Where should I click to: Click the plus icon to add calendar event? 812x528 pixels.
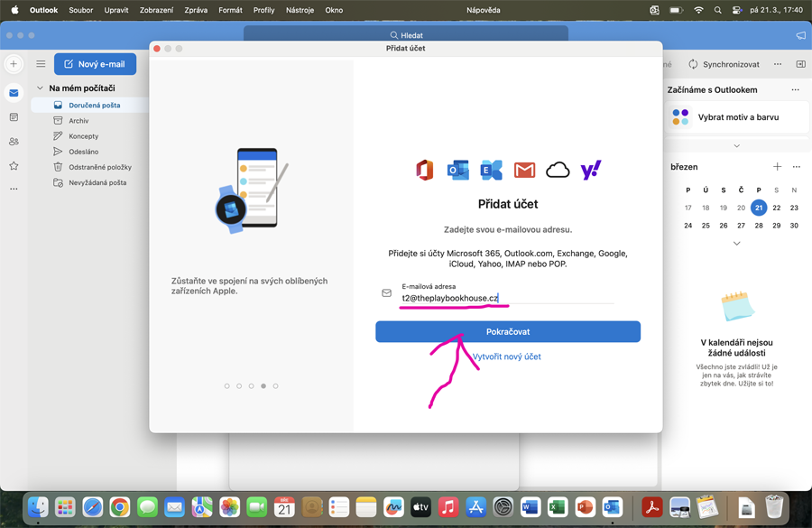click(777, 167)
